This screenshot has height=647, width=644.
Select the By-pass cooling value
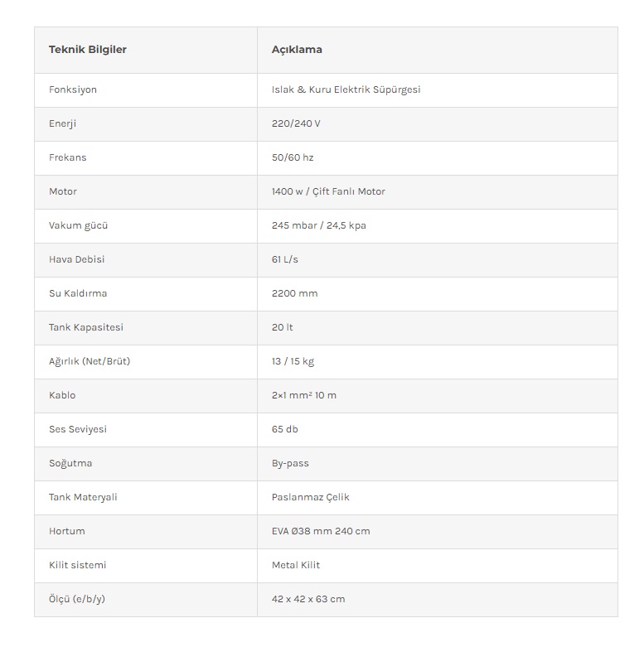click(290, 463)
